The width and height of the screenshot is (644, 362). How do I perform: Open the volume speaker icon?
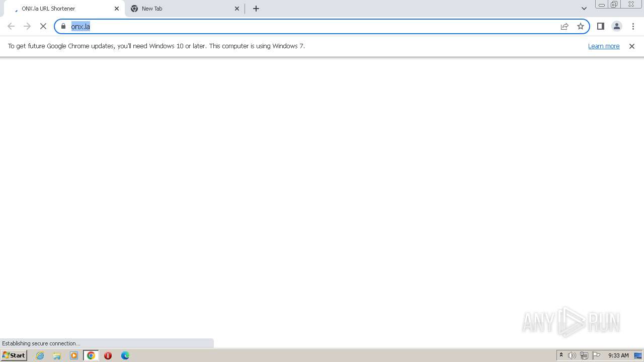pos(572,355)
